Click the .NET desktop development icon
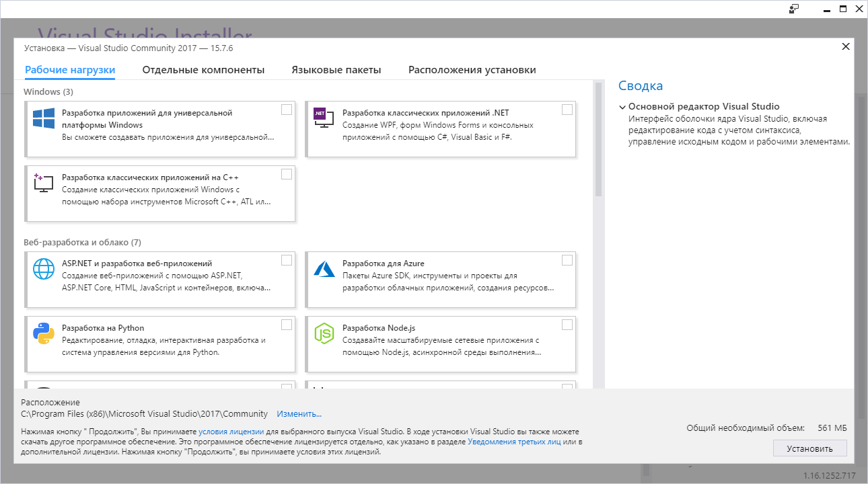Viewport: 868px width, 484px height. [x=324, y=118]
